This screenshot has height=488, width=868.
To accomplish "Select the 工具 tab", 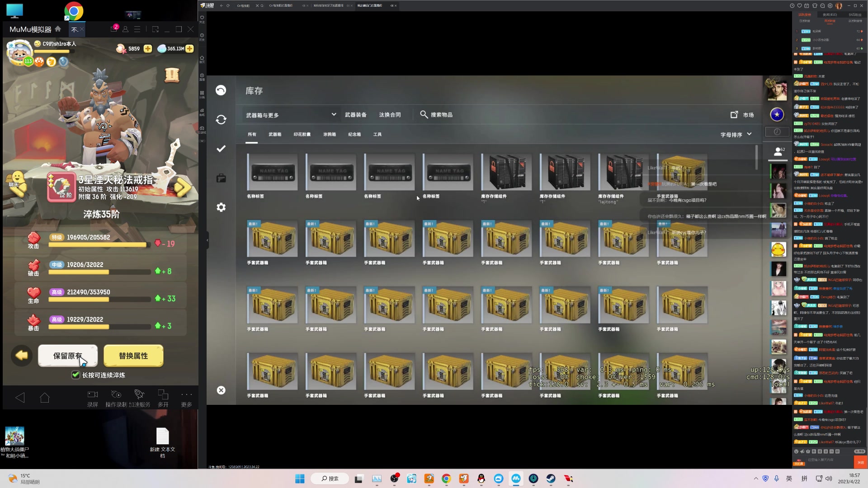I will tap(377, 135).
